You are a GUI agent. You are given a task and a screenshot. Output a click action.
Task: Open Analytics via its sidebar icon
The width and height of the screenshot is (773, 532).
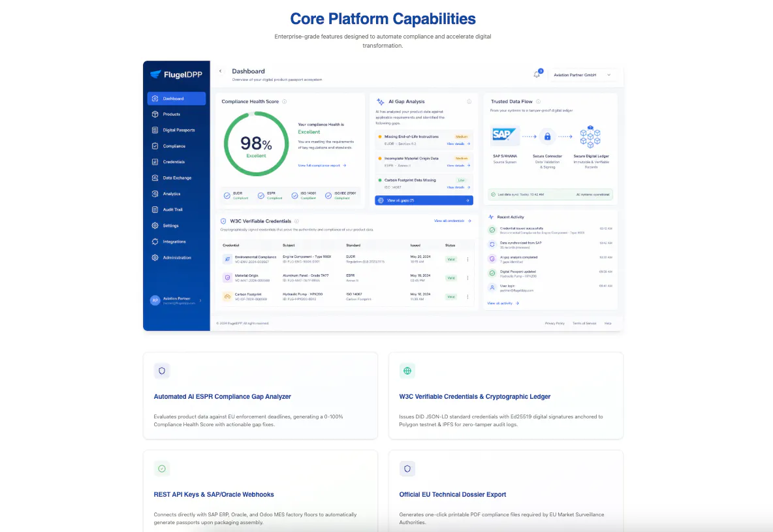point(155,194)
